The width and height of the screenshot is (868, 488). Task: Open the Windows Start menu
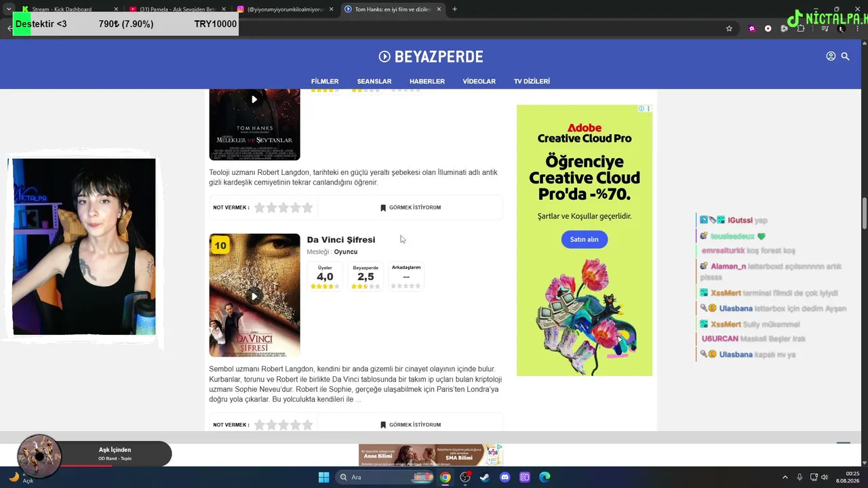323,477
